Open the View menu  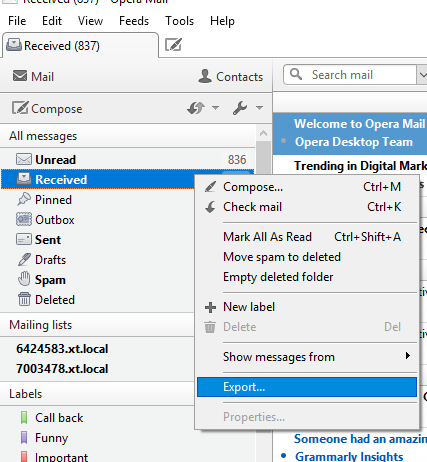click(x=90, y=21)
